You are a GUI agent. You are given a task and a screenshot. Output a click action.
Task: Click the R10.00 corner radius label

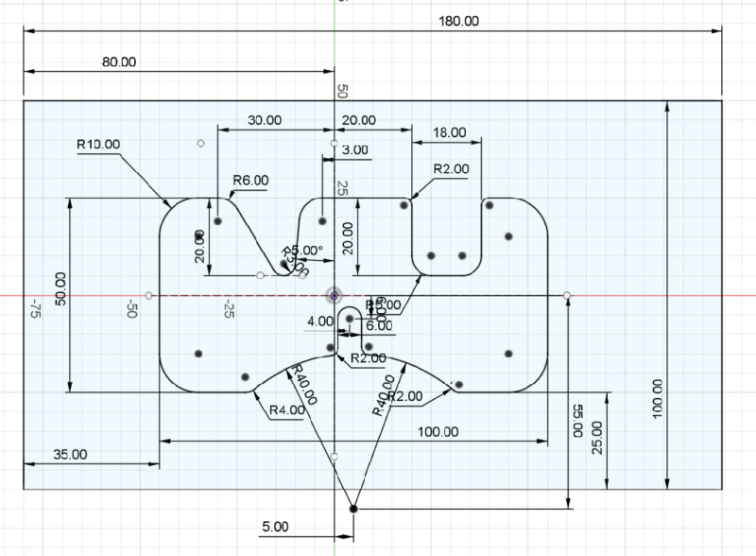pyautogui.click(x=99, y=145)
